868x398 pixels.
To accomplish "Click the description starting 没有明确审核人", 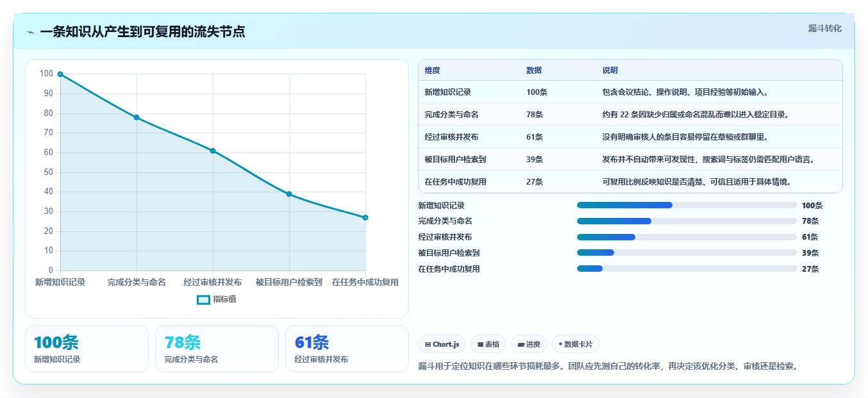I will click(x=685, y=137).
